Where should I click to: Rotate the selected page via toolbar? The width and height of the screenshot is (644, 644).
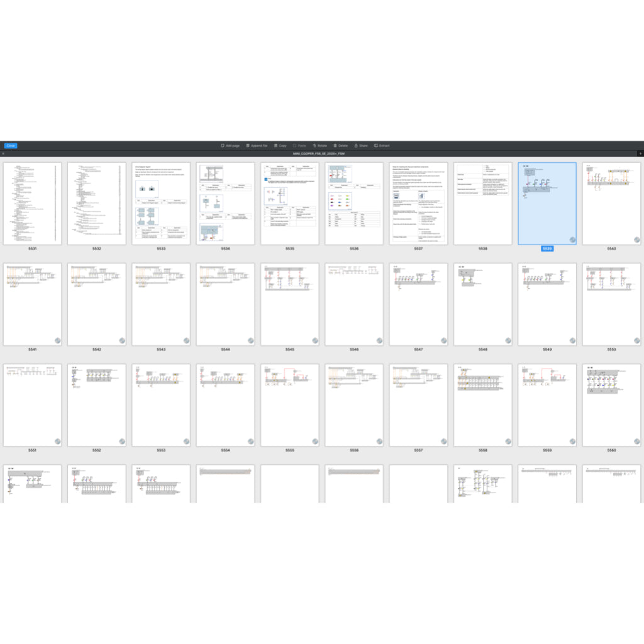click(319, 146)
